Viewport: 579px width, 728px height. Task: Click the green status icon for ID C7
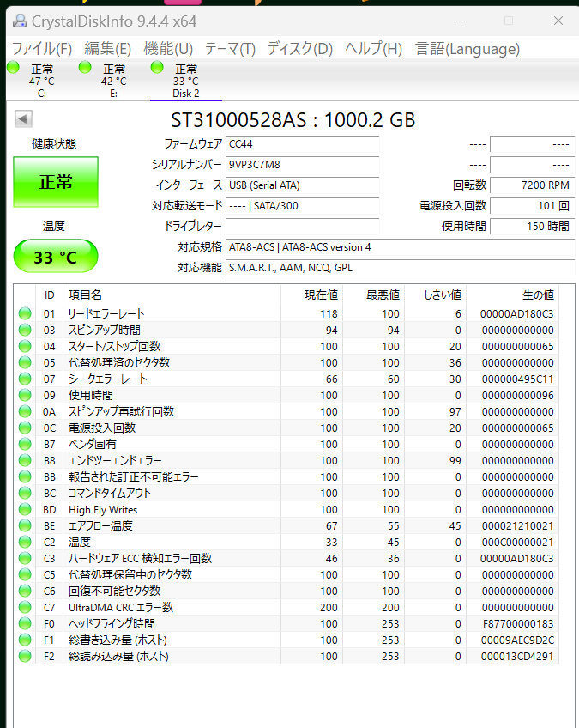pyautogui.click(x=25, y=607)
